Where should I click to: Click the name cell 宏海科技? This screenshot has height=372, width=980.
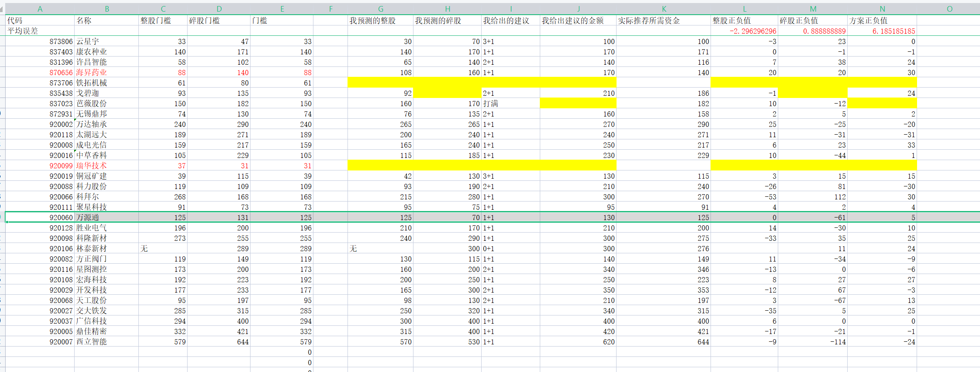tap(106, 280)
